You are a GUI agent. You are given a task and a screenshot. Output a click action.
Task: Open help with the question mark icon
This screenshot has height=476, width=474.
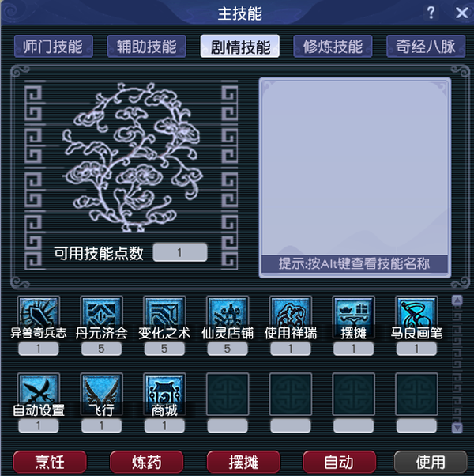coord(431,13)
